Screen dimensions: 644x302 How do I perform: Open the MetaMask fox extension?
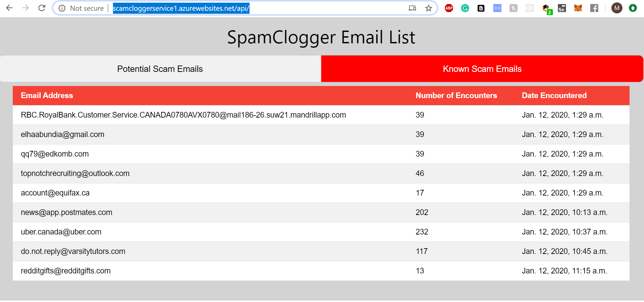coord(578,8)
